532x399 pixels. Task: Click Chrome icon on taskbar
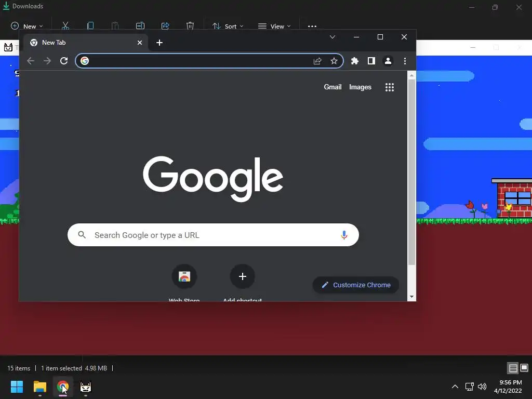click(63, 387)
